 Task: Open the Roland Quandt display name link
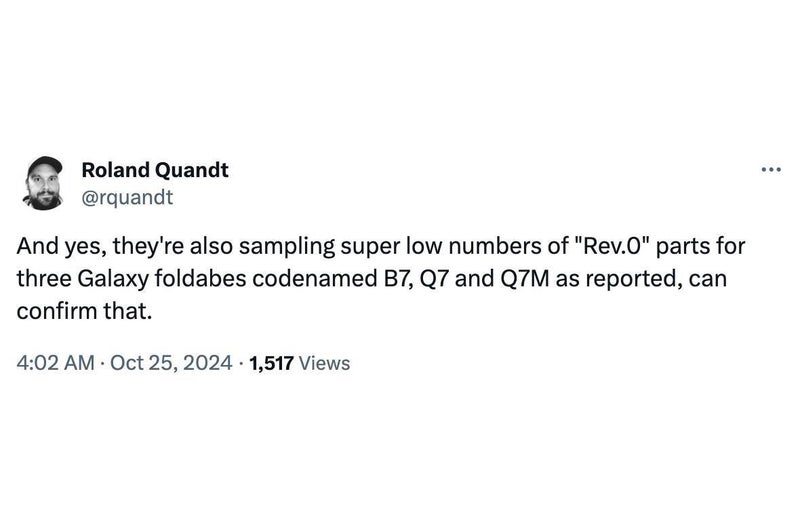tap(154, 170)
